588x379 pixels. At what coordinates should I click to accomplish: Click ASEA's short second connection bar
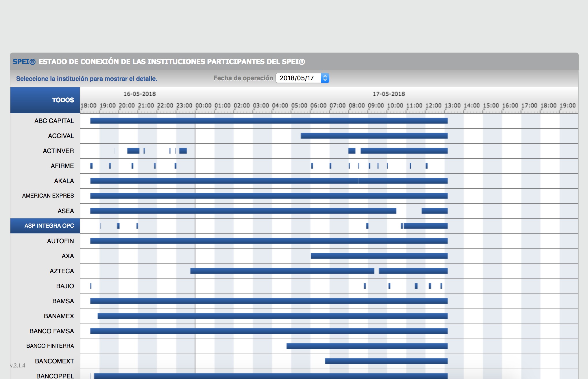434,211
